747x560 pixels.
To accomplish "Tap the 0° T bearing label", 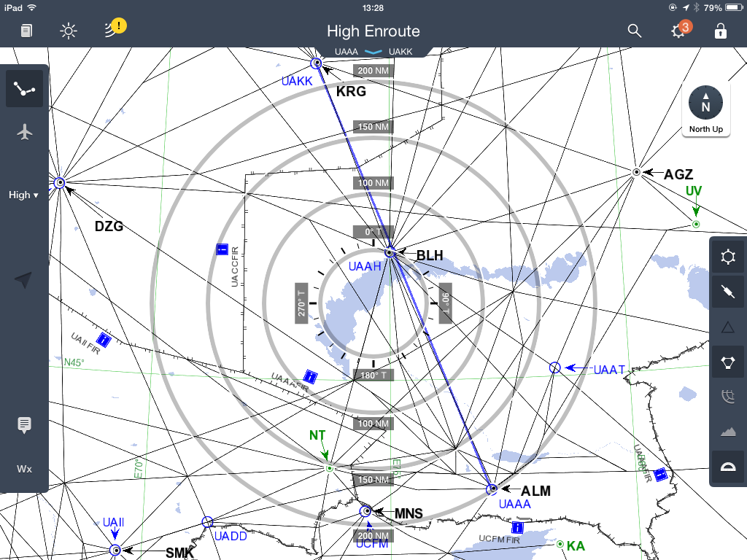I will click(373, 232).
